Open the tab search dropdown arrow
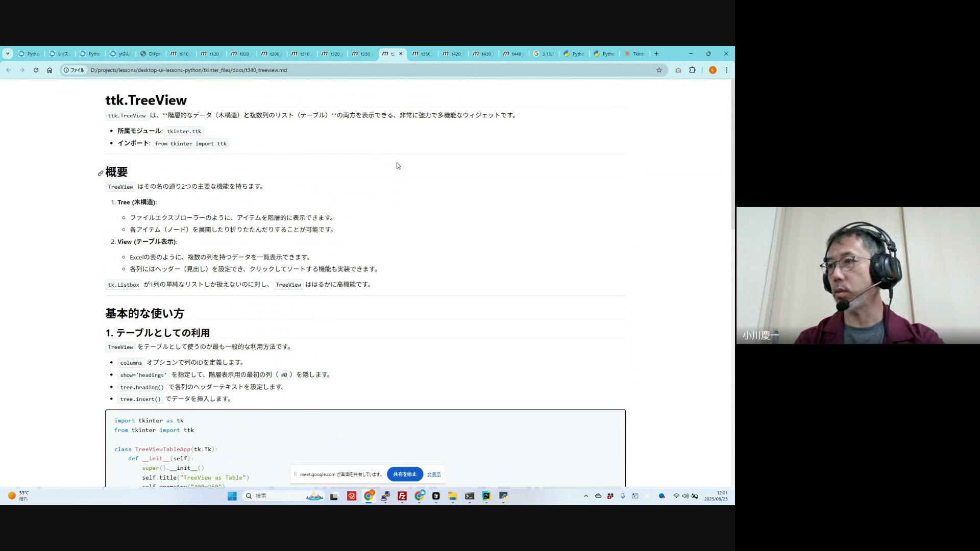This screenshot has height=551, width=980. [x=8, y=54]
